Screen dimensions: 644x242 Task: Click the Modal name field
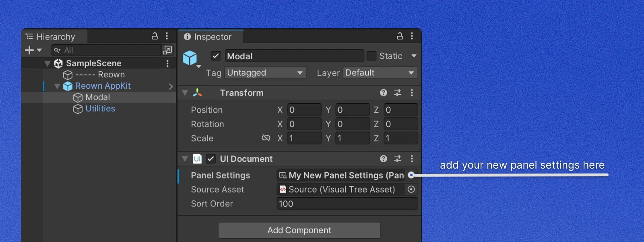(x=294, y=56)
